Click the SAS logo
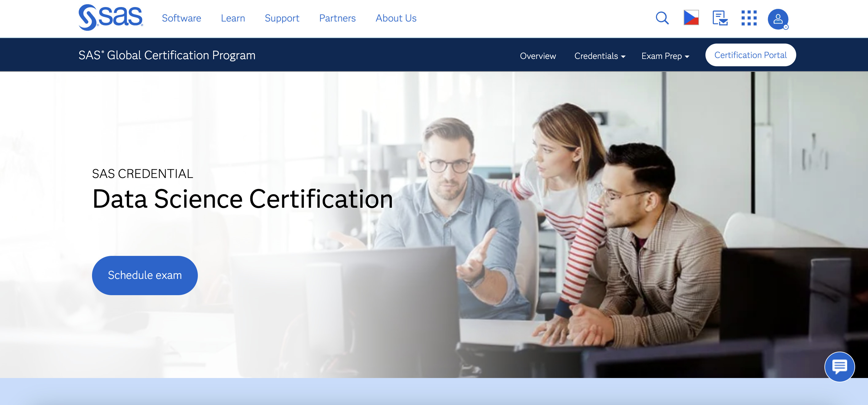The height and width of the screenshot is (405, 868). click(110, 17)
